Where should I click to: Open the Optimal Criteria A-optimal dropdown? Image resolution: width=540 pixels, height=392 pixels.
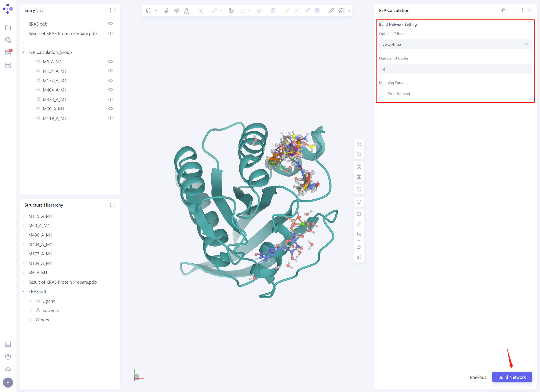point(455,44)
